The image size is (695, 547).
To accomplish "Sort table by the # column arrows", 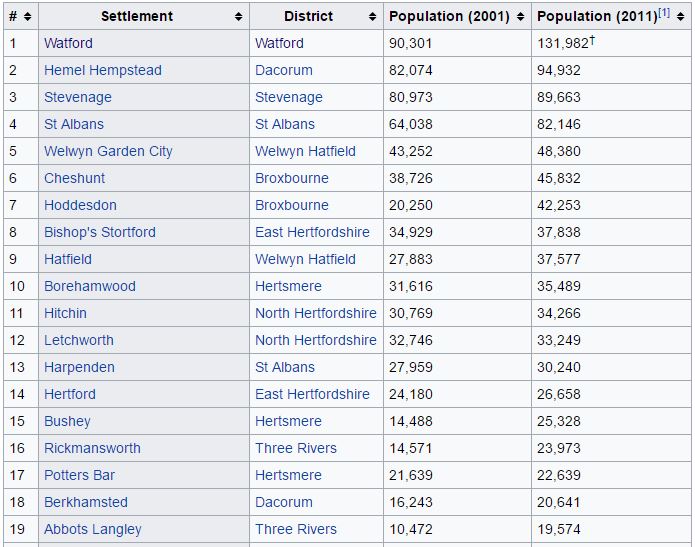I will coord(27,17).
